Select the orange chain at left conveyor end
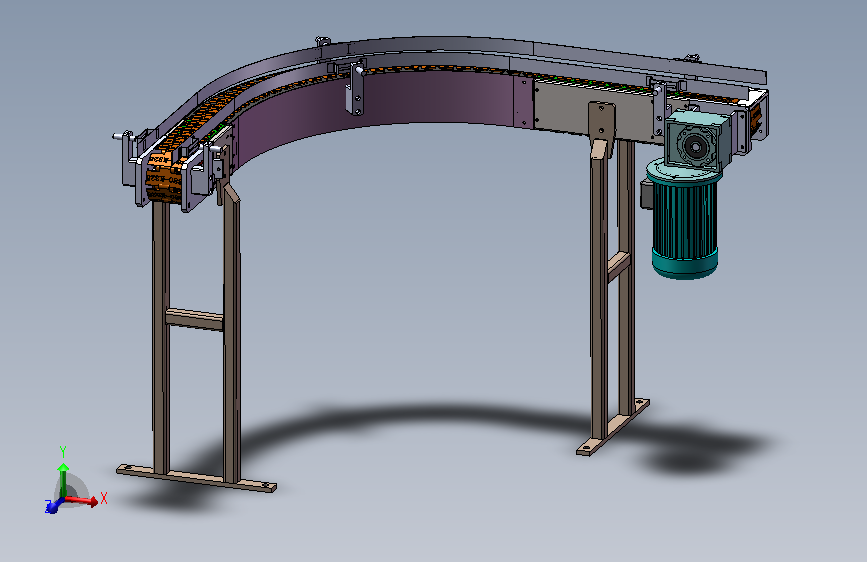Viewport: 867px width, 562px height. 165,177
